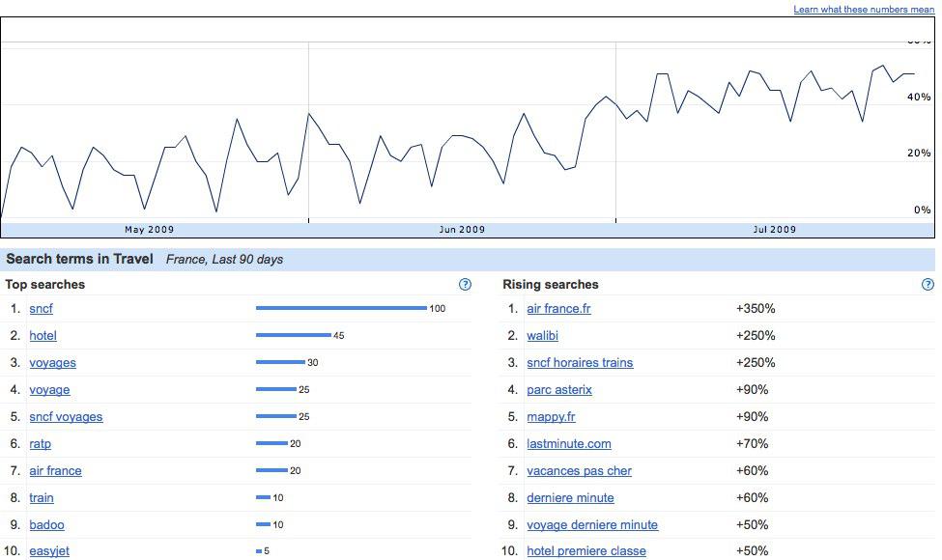The width and height of the screenshot is (942, 560).
Task: Select the 'voyage' search term in row 4
Action: click(x=49, y=389)
